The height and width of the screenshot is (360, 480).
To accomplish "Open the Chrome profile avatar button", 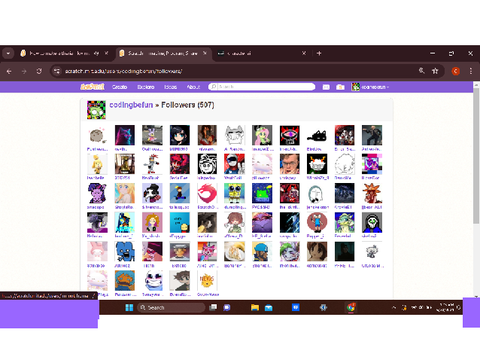I will [456, 71].
